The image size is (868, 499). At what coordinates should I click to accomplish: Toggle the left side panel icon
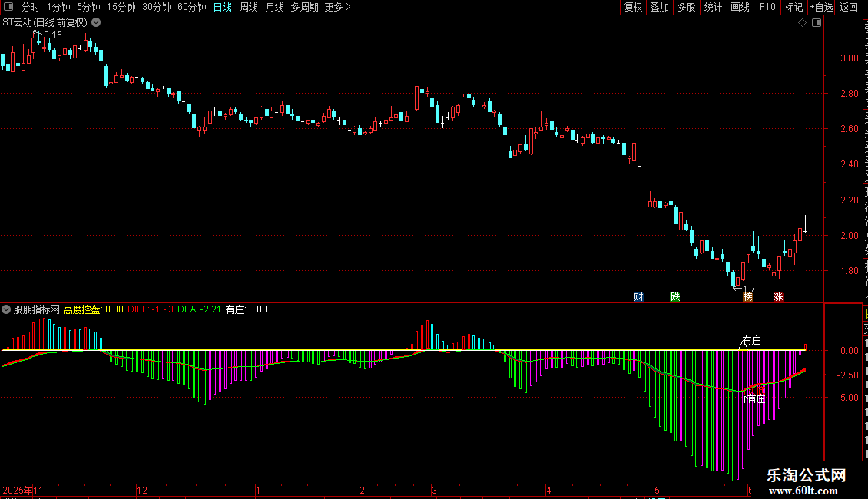[x=8, y=7]
